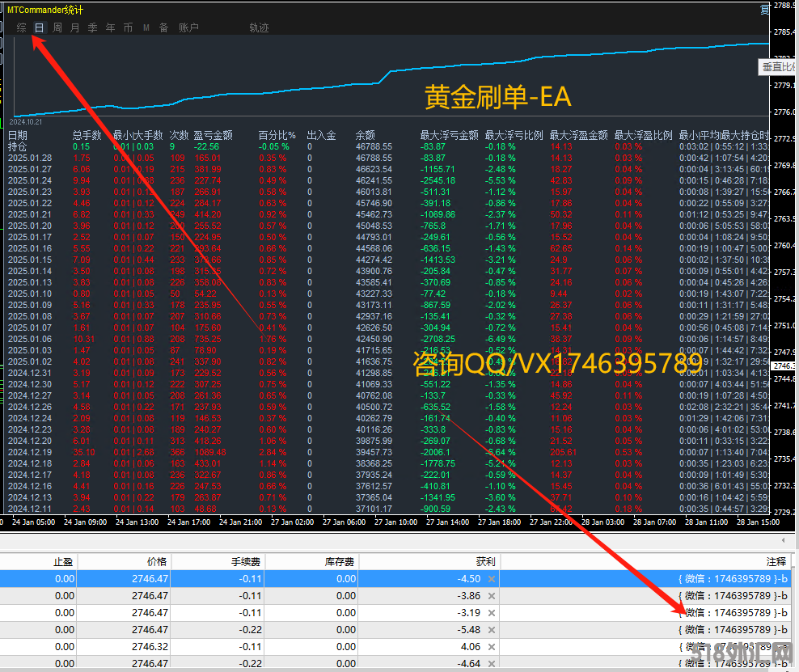Click the X beside profit -3.19

point(492,613)
